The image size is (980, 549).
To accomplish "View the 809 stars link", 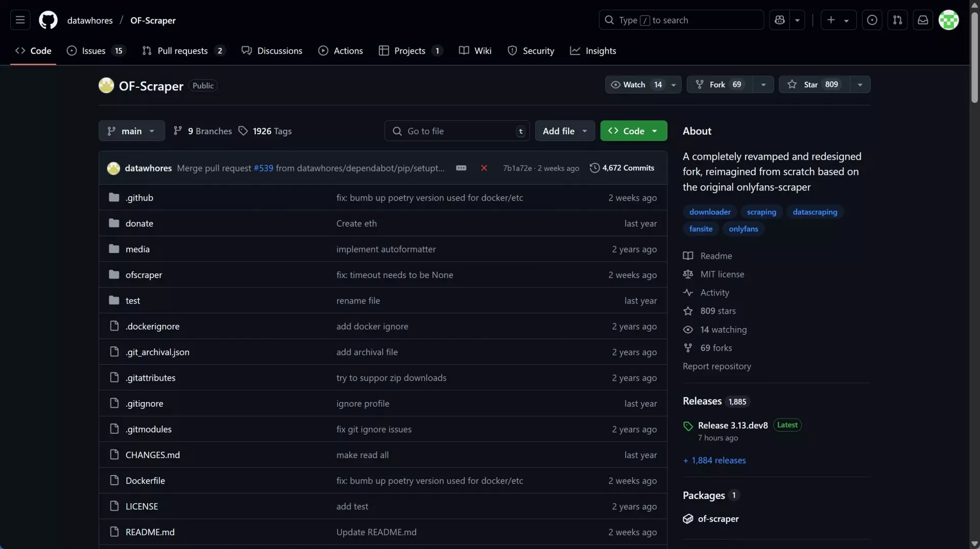I will [718, 311].
